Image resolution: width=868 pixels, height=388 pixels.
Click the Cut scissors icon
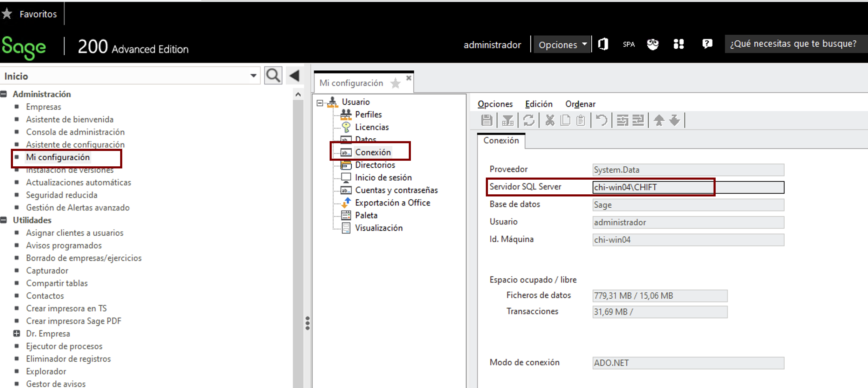(550, 120)
